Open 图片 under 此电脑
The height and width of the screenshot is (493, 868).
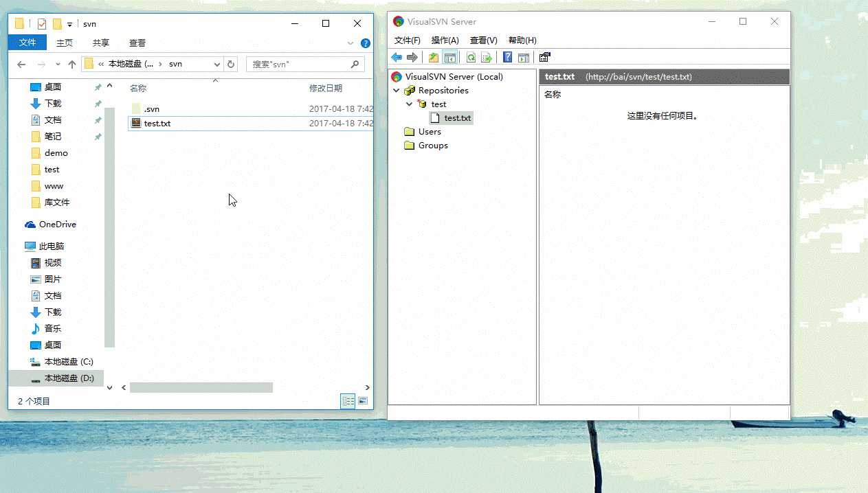coord(53,279)
